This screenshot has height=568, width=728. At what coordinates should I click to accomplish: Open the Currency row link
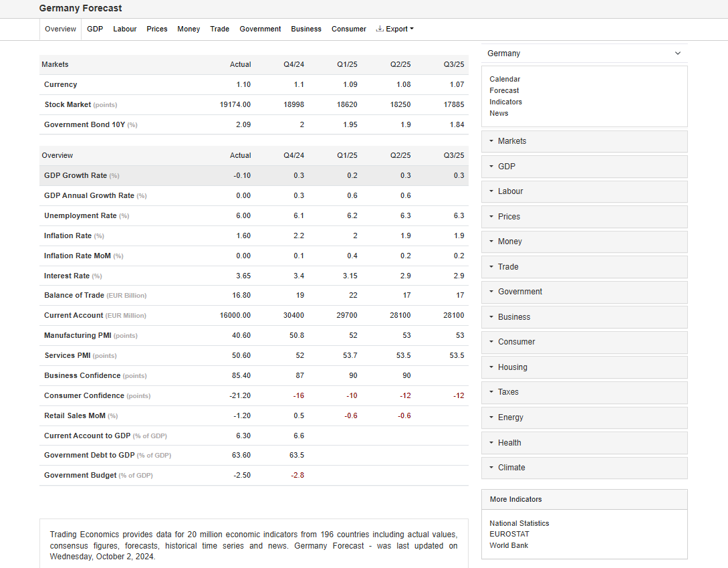point(60,84)
